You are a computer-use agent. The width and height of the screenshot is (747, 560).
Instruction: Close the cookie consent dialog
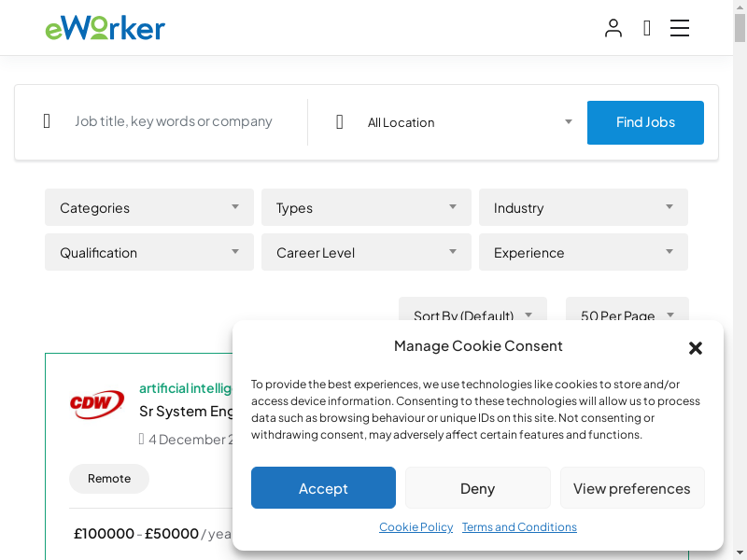[696, 348]
